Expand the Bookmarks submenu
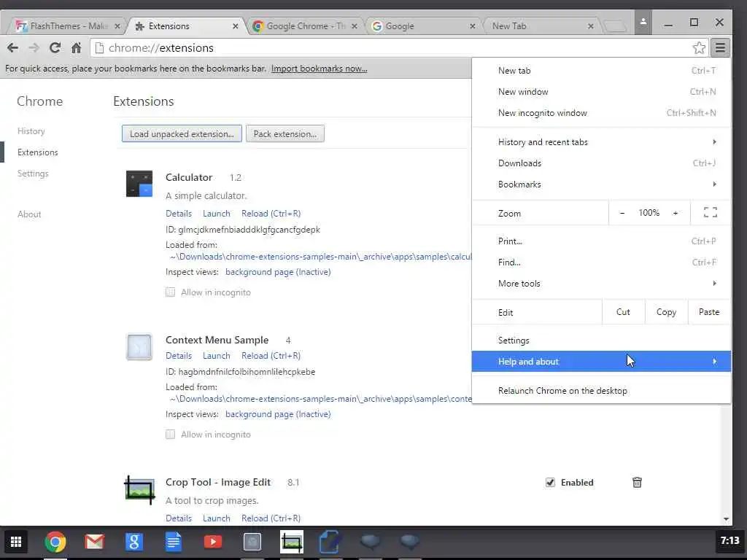Image resolution: width=747 pixels, height=560 pixels. 601,184
